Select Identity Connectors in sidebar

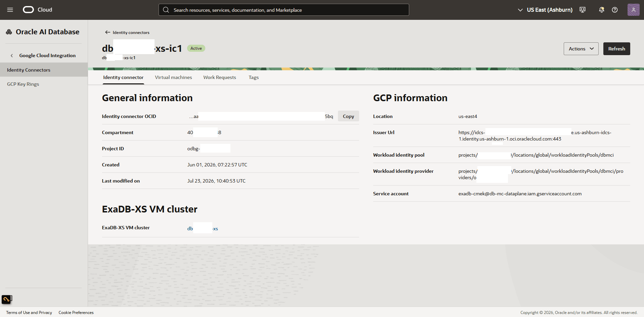click(44, 70)
